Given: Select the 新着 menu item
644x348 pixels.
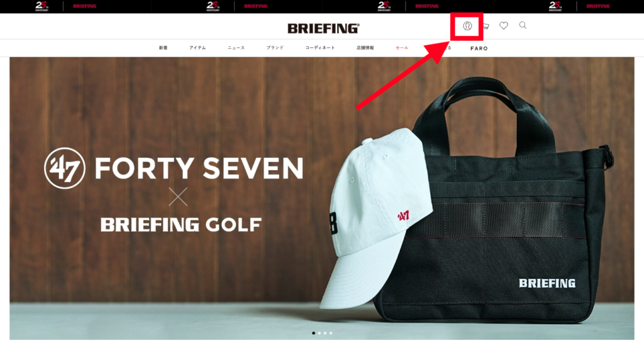Looking at the screenshot, I should pyautogui.click(x=163, y=48).
